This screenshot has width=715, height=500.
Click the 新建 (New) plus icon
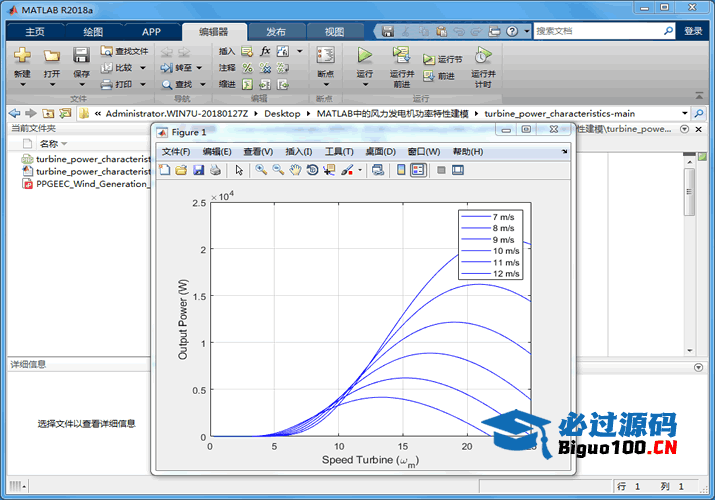(22, 55)
